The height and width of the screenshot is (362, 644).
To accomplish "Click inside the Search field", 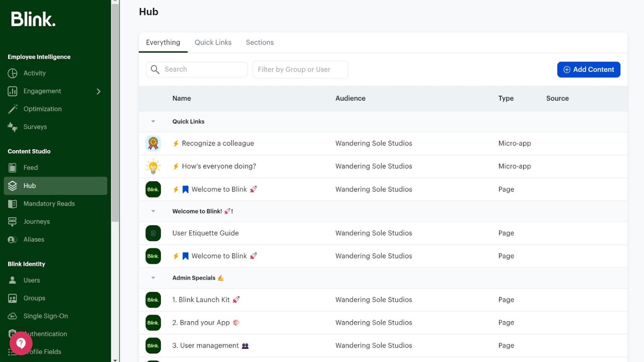I will coord(197,69).
